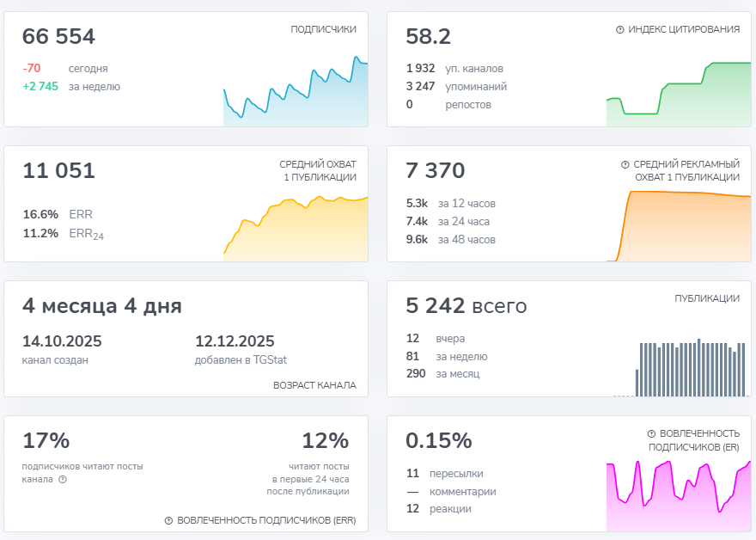The width and height of the screenshot is (756, 540).
Task: Click the 1 932 уп. каналов row
Action: (x=454, y=69)
